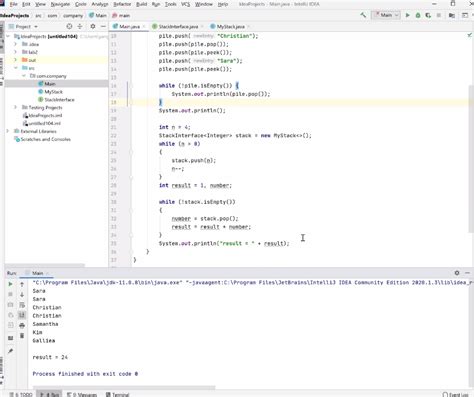Hide the Run tool window
Screen dimensions: 474x397
coord(467,273)
